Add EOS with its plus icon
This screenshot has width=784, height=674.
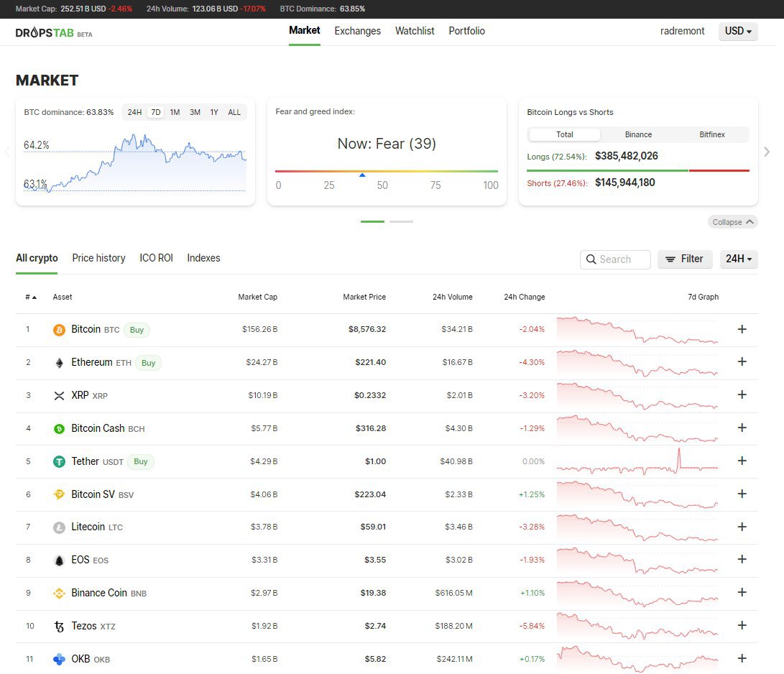[x=742, y=559]
